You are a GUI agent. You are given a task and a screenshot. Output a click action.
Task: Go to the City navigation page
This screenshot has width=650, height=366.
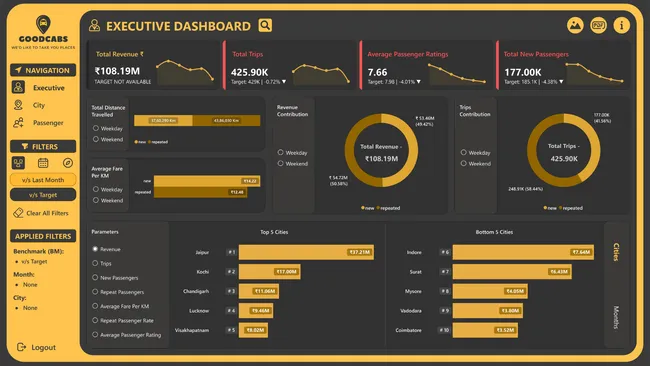pyautogui.click(x=39, y=105)
